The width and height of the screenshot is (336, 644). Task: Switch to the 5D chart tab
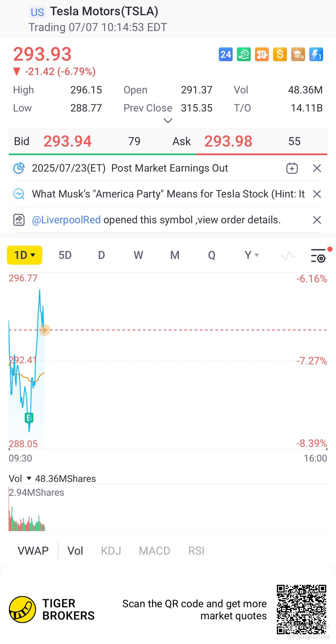(x=65, y=255)
